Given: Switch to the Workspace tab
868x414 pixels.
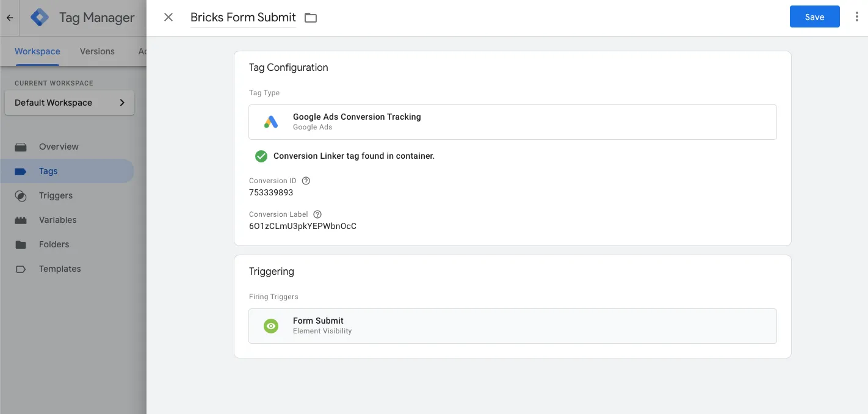Looking at the screenshot, I should point(37,51).
